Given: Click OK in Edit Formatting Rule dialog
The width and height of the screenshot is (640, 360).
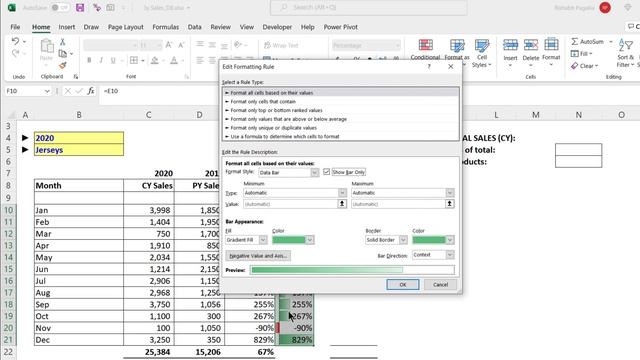Looking at the screenshot, I should pos(403,284).
